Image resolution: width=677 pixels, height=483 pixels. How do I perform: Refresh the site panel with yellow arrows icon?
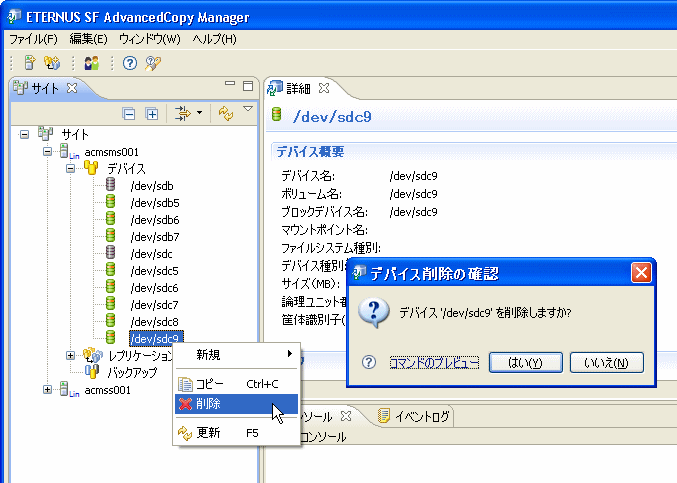point(226,114)
